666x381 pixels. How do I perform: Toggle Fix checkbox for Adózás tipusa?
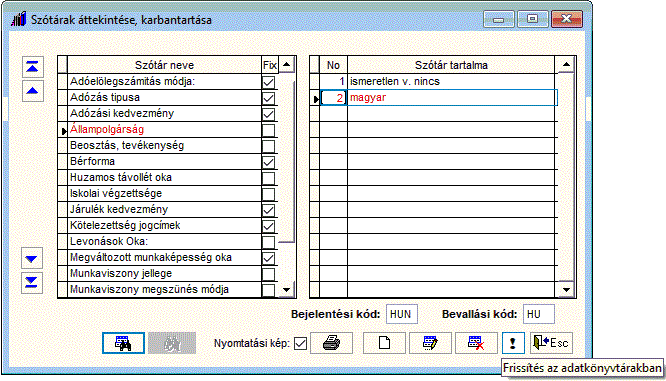[268, 98]
